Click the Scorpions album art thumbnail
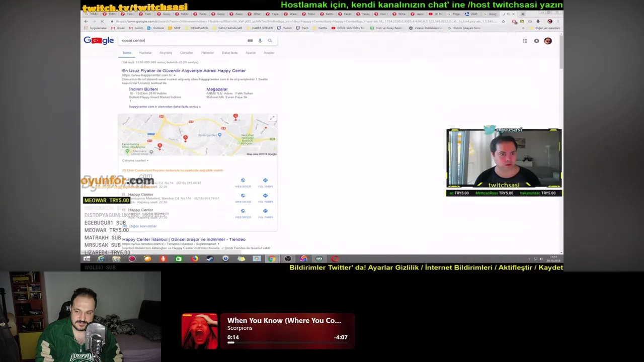 pos(200,331)
